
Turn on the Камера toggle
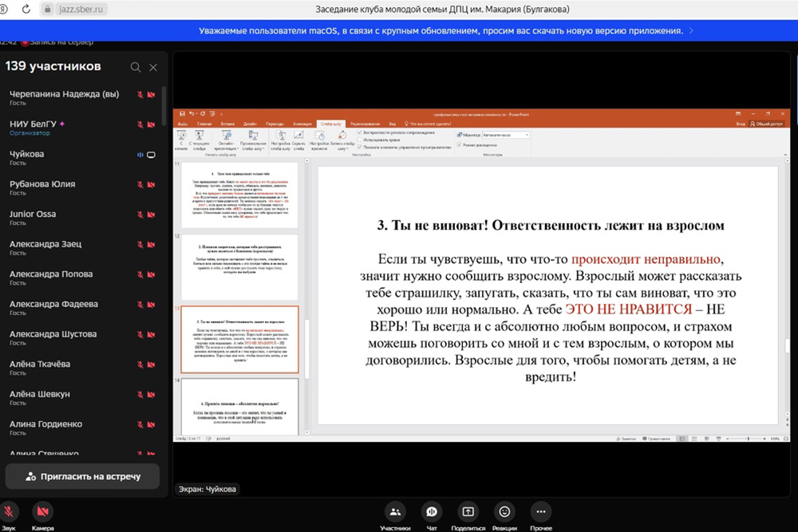point(43,511)
